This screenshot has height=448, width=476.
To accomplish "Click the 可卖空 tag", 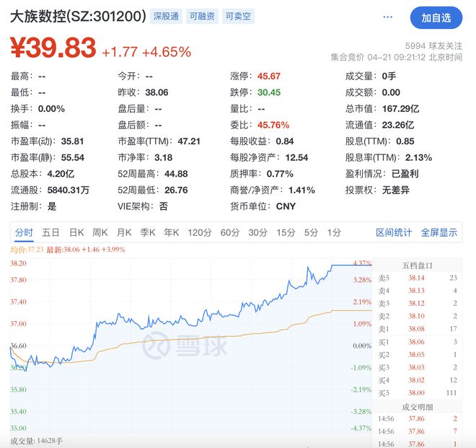I will click(238, 17).
